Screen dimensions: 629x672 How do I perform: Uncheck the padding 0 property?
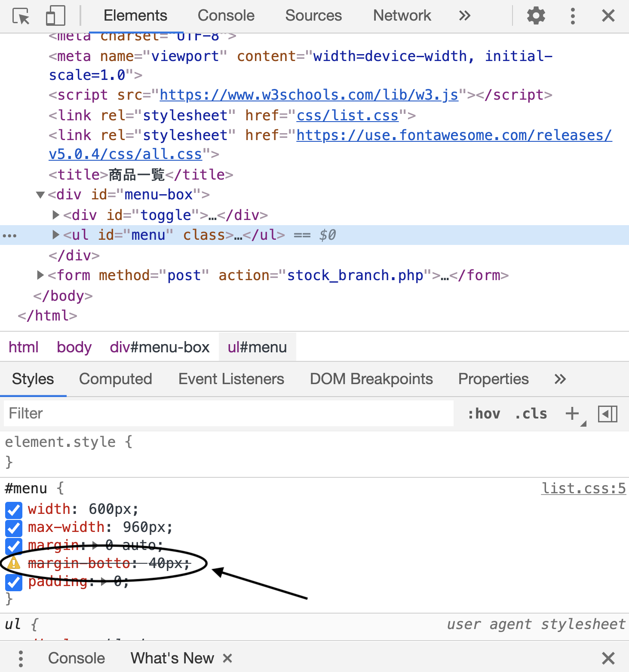click(x=14, y=582)
